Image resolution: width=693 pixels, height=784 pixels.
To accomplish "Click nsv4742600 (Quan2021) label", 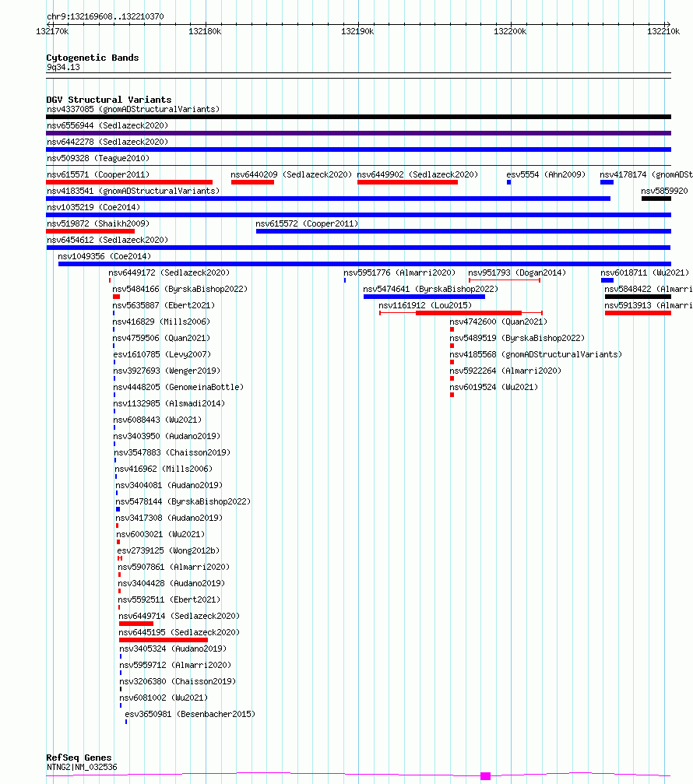I will pyautogui.click(x=498, y=322).
